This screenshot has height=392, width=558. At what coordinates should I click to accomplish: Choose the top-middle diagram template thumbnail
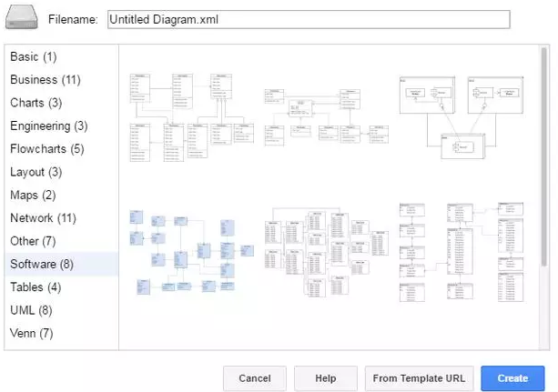[321, 116]
